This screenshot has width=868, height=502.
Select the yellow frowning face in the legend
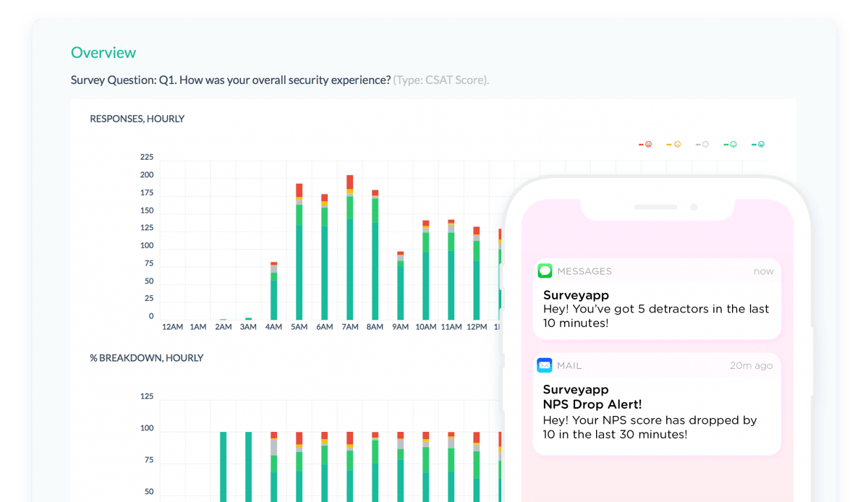(x=677, y=144)
